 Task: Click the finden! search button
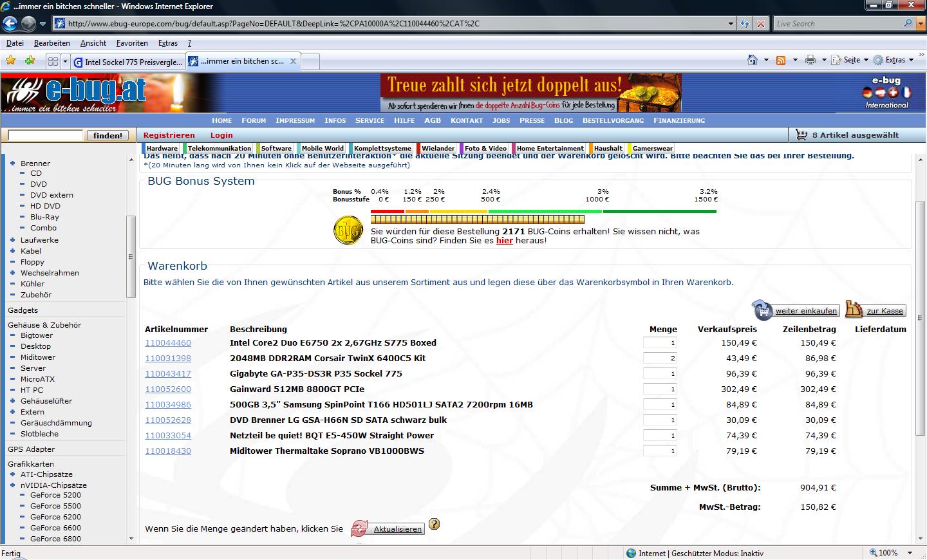tap(108, 135)
